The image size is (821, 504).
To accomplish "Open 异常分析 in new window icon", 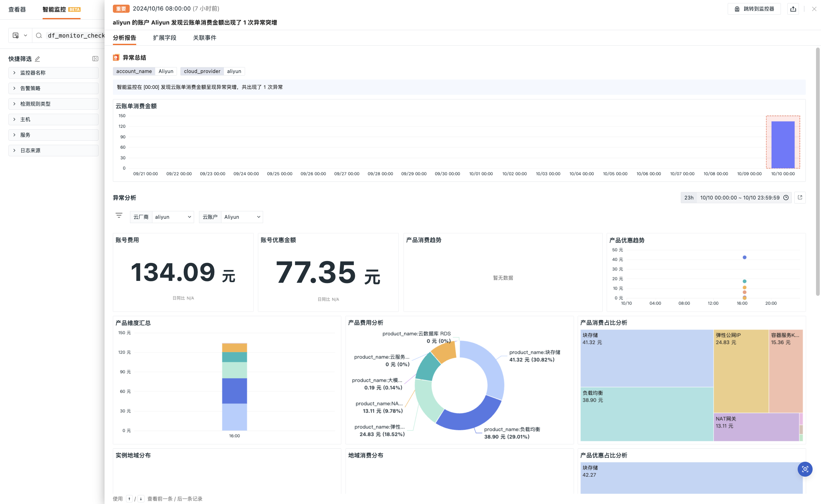I will pyautogui.click(x=800, y=198).
